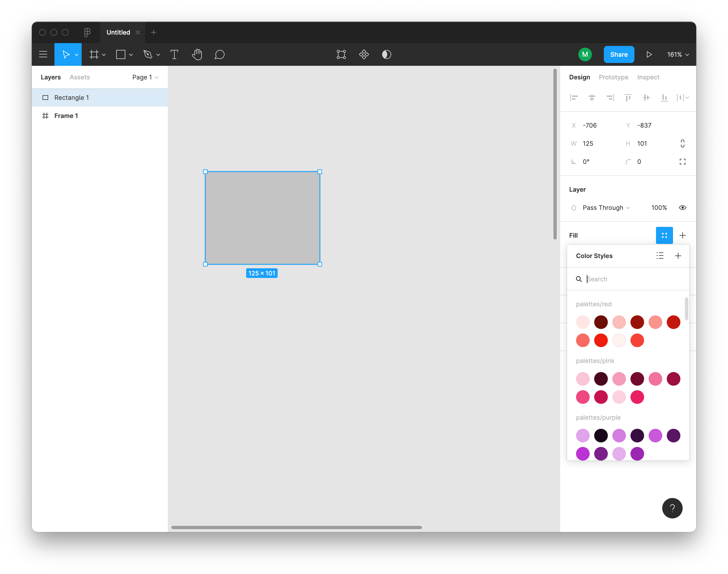
Task: Select the Text tool
Action: click(x=174, y=54)
